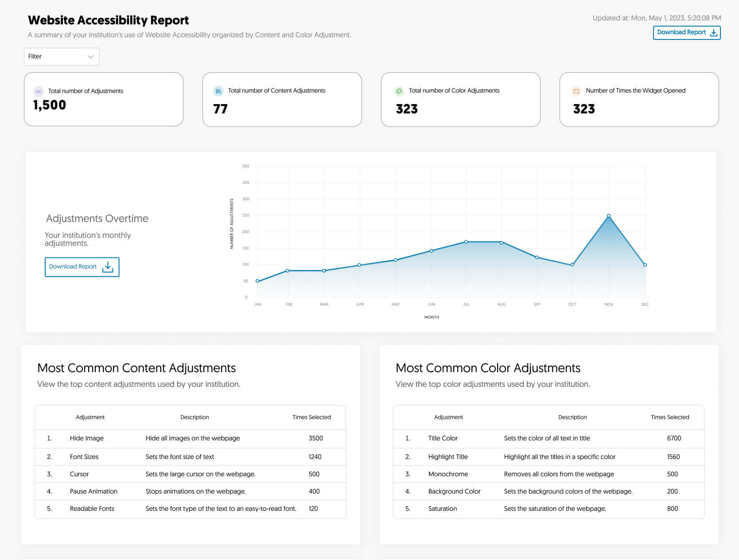Select the JUL data point on chart
Image resolution: width=739 pixels, height=560 pixels.
pos(466,242)
